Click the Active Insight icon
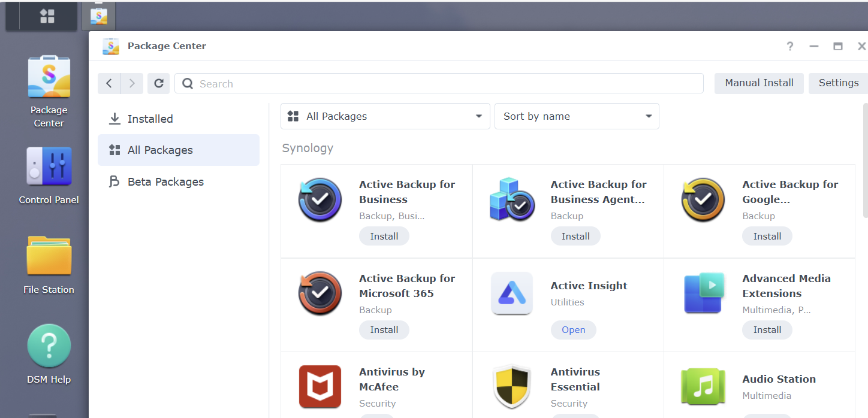The height and width of the screenshot is (418, 868). point(512,293)
